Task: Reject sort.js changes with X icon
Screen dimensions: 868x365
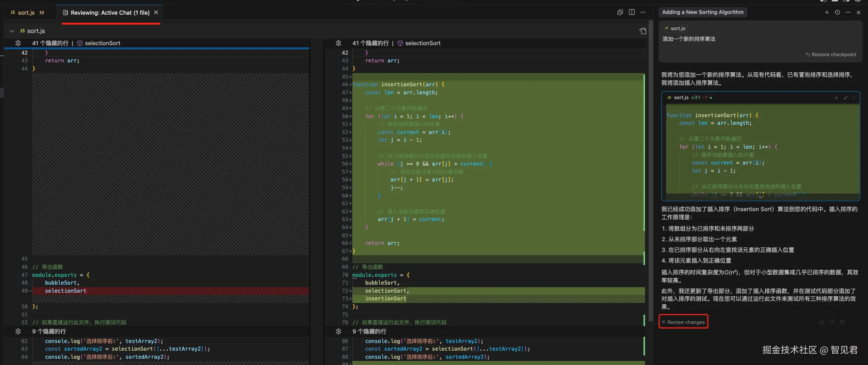Action: (836, 98)
